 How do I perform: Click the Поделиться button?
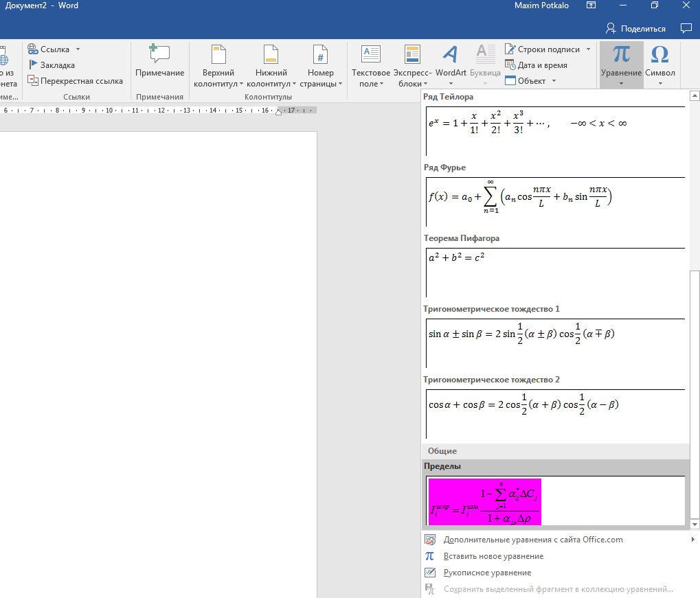point(635,29)
